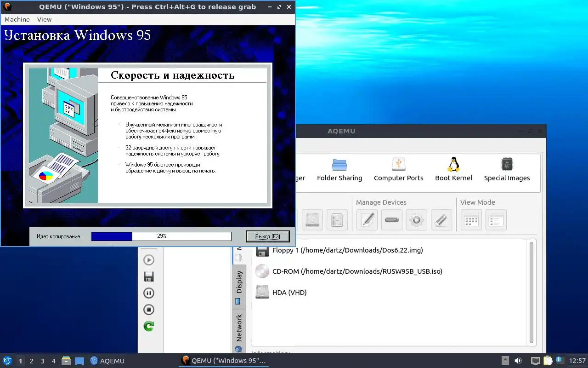Click disc icon of CD-ROM row

click(262, 271)
